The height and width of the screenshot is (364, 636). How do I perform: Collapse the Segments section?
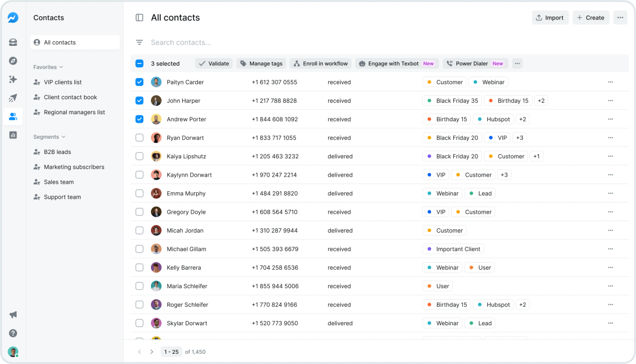click(x=50, y=137)
